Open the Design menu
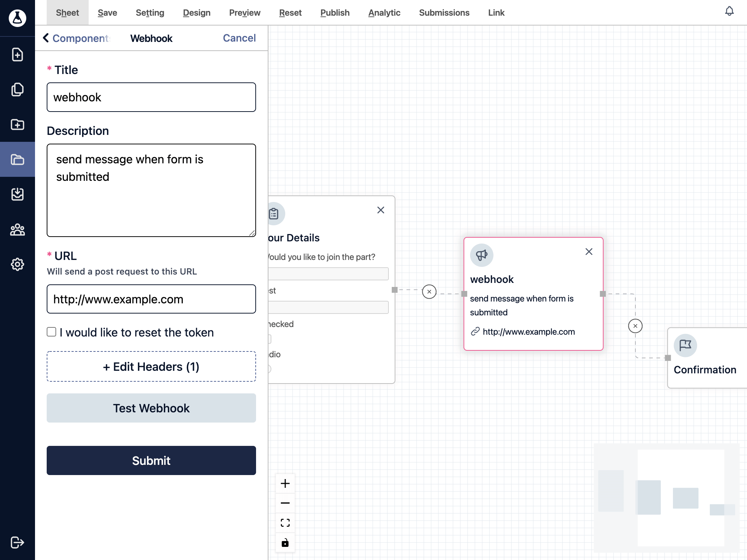This screenshot has height=560, width=747. coord(197,13)
